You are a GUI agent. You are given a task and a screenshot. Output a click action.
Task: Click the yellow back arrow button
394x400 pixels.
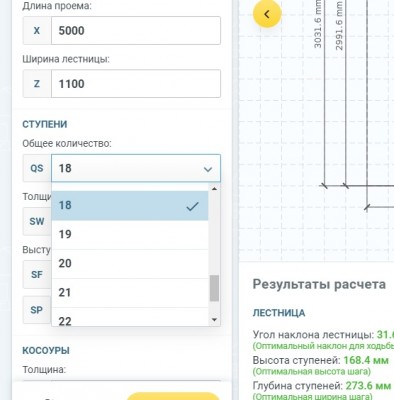(267, 14)
